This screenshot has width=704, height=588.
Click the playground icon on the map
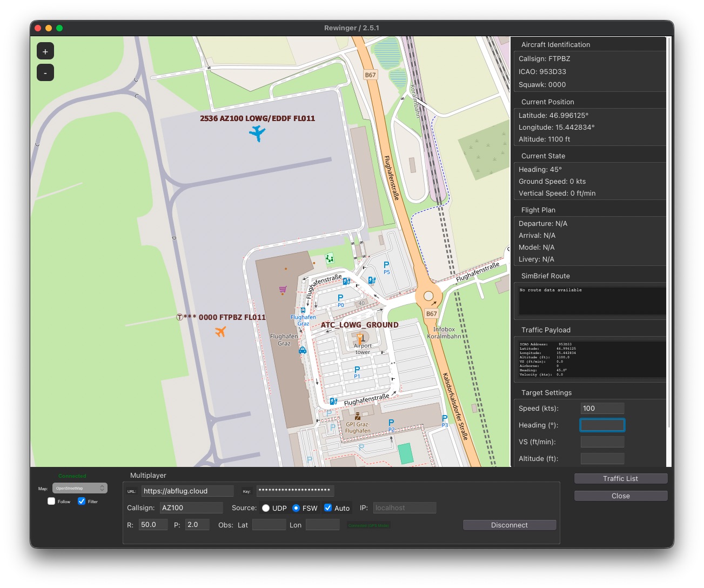pyautogui.click(x=330, y=258)
